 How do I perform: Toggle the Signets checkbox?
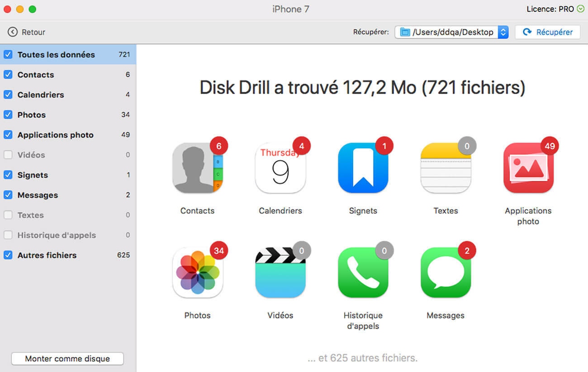click(8, 175)
